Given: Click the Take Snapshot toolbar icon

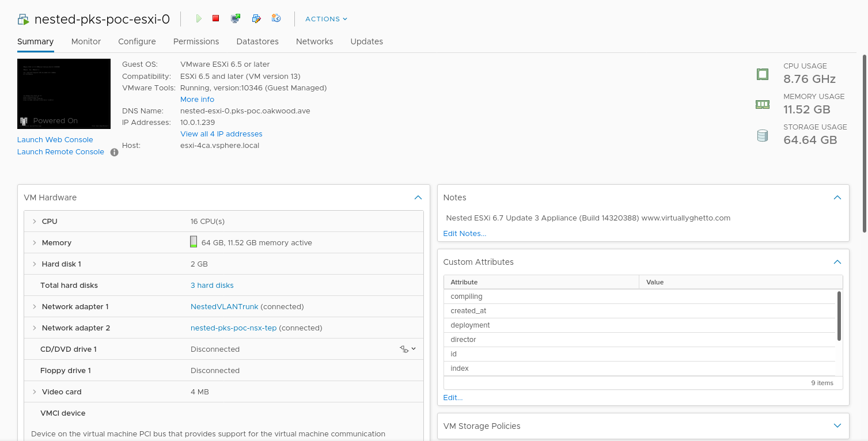Looking at the screenshot, I should [x=276, y=18].
